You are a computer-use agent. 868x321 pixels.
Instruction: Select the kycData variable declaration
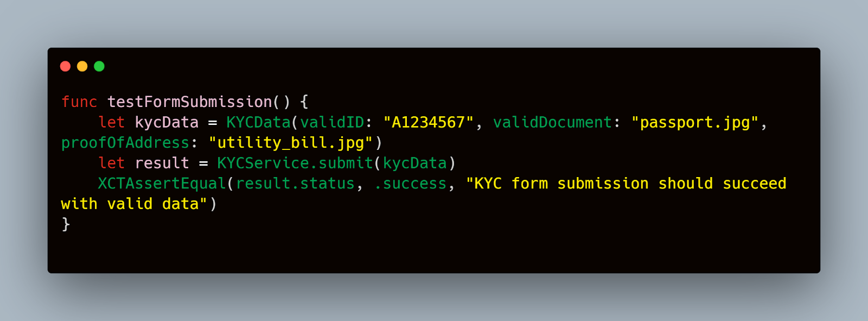pos(167,123)
